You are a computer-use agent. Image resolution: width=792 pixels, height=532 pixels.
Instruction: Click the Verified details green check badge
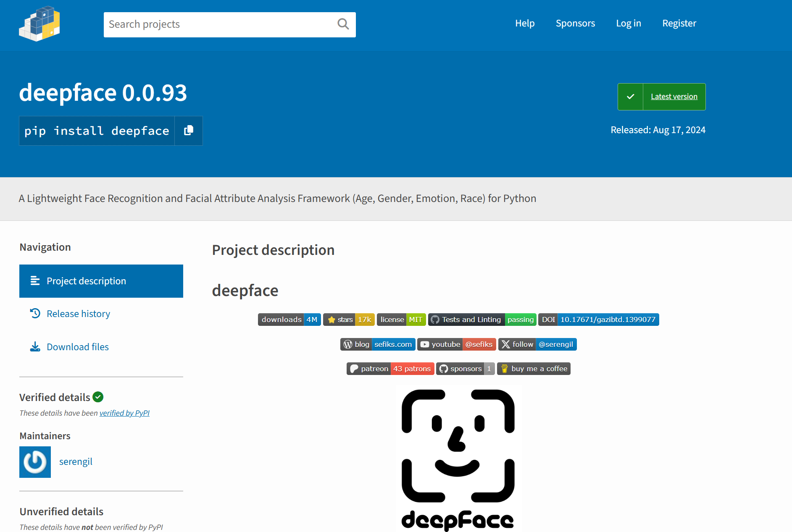98,397
